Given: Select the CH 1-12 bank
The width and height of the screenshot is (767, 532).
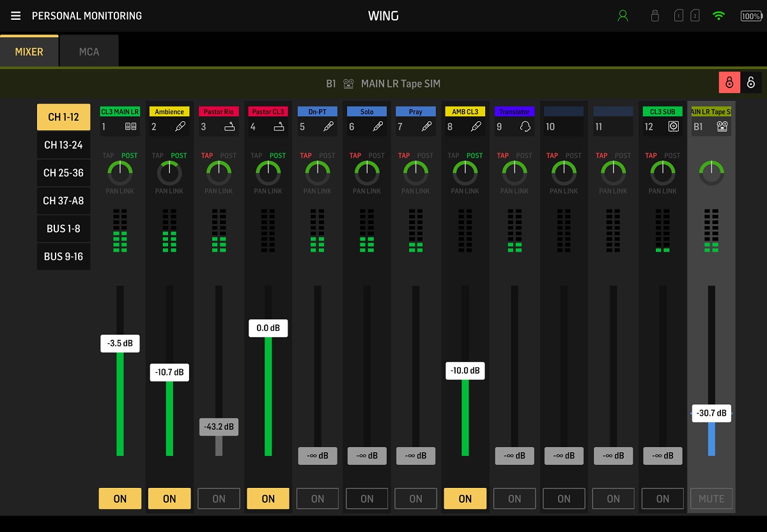Looking at the screenshot, I should coord(63,117).
